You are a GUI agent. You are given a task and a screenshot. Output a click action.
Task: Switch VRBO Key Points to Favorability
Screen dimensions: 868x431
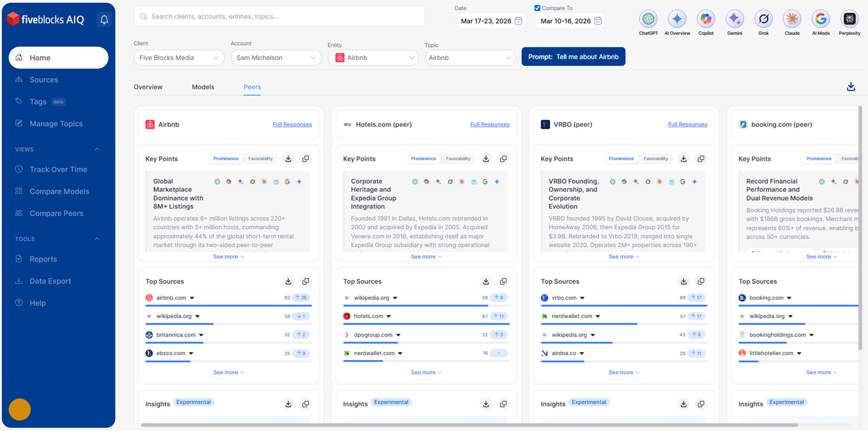click(x=656, y=159)
